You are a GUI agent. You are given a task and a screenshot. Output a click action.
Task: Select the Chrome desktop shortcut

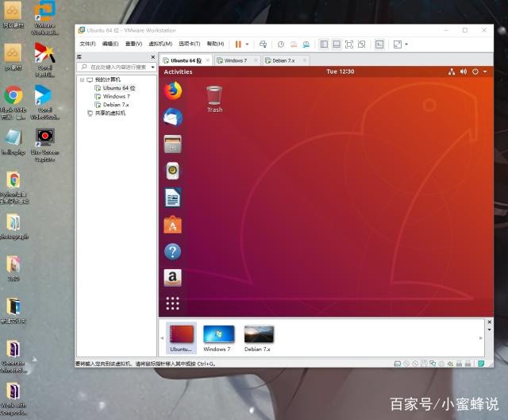pyautogui.click(x=13, y=102)
